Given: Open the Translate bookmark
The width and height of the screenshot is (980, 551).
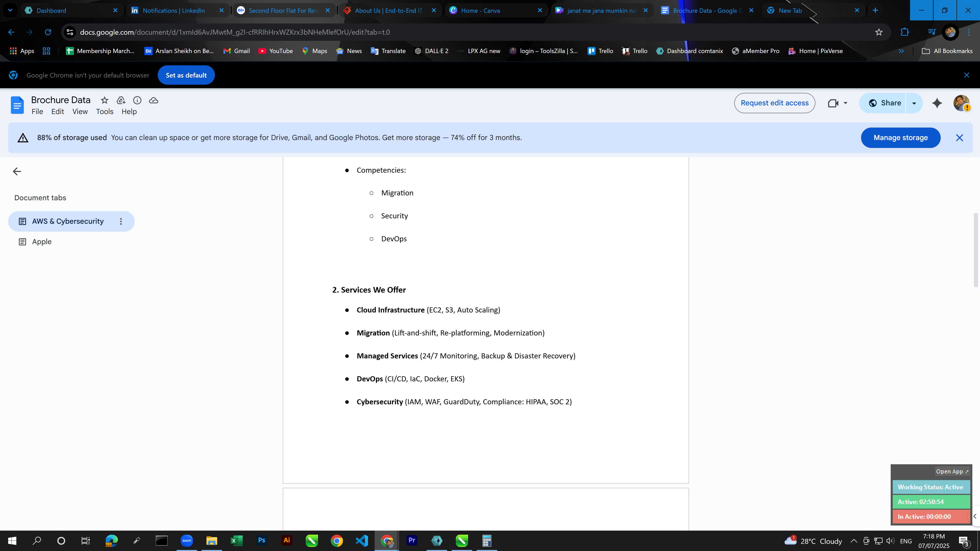Looking at the screenshot, I should 388,51.
